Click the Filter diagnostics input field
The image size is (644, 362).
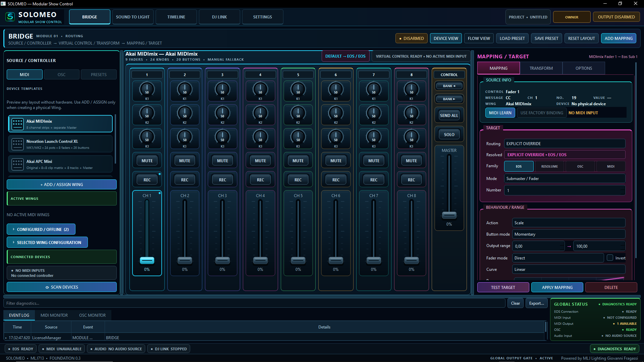254,303
